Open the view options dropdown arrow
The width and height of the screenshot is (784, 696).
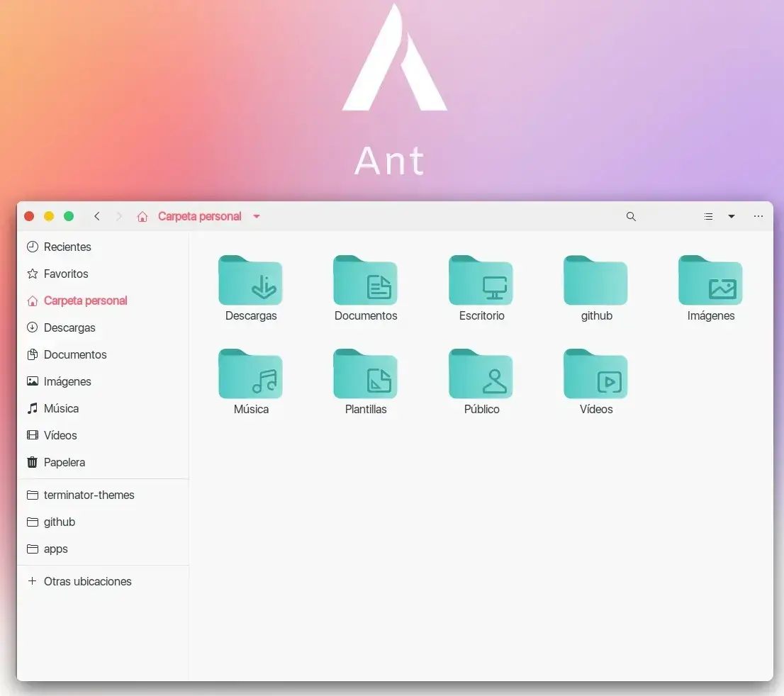click(732, 217)
